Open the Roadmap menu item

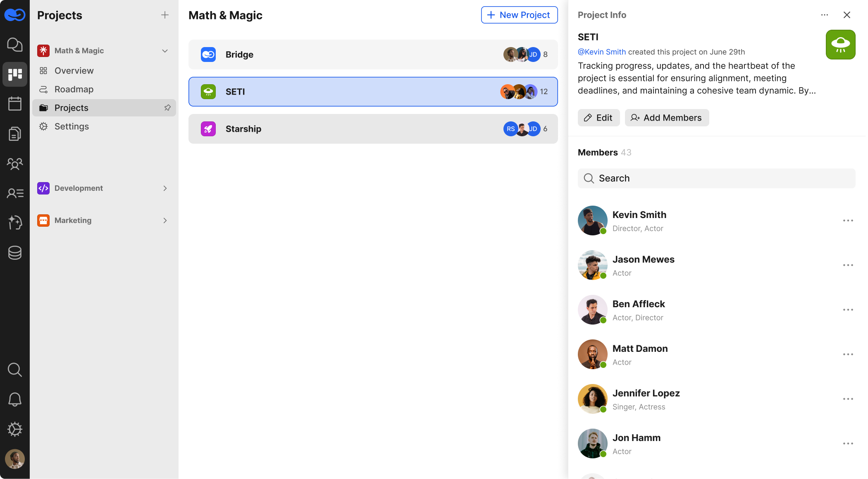coord(74,89)
